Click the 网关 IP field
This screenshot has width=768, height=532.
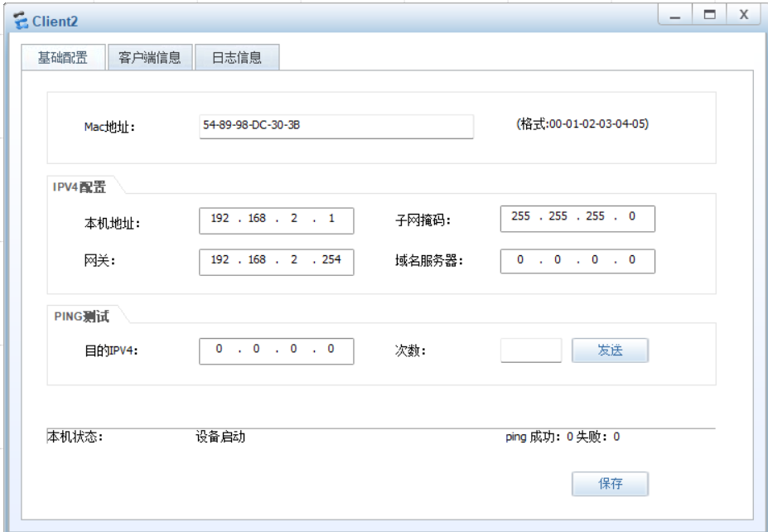pos(276,262)
